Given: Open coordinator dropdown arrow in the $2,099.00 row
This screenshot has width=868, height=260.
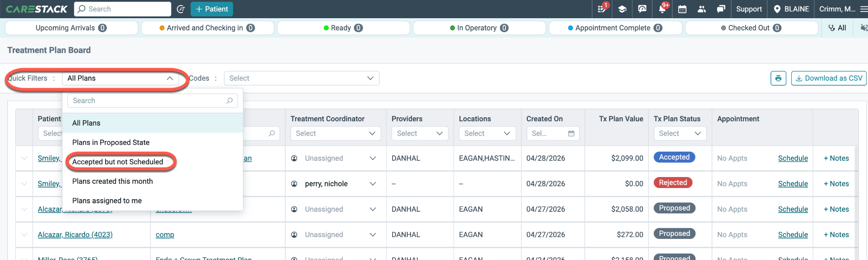Looking at the screenshot, I should (373, 158).
